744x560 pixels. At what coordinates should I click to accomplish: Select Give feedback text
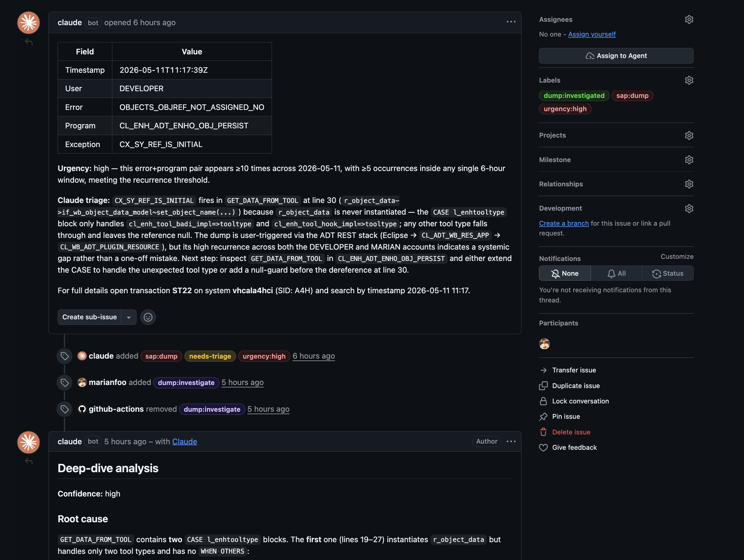coord(575,448)
